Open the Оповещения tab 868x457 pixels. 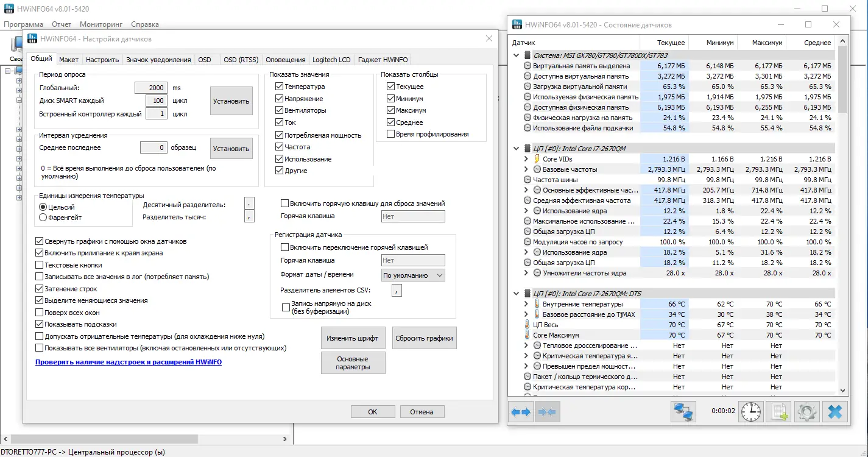click(x=286, y=60)
